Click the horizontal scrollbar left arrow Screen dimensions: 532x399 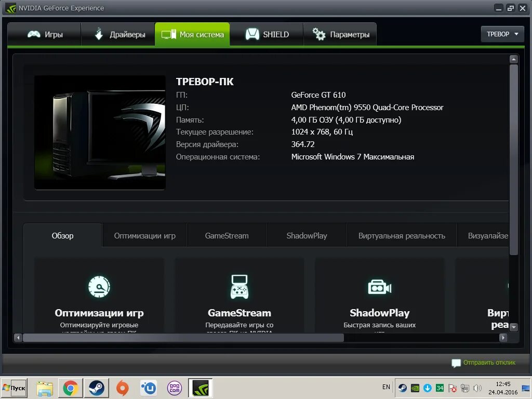(x=18, y=338)
